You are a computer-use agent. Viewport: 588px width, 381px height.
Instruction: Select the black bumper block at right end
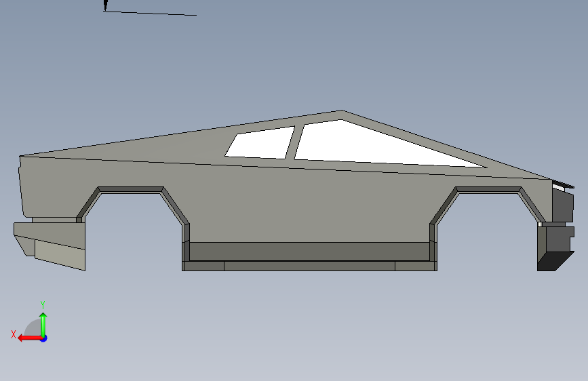(x=555, y=262)
